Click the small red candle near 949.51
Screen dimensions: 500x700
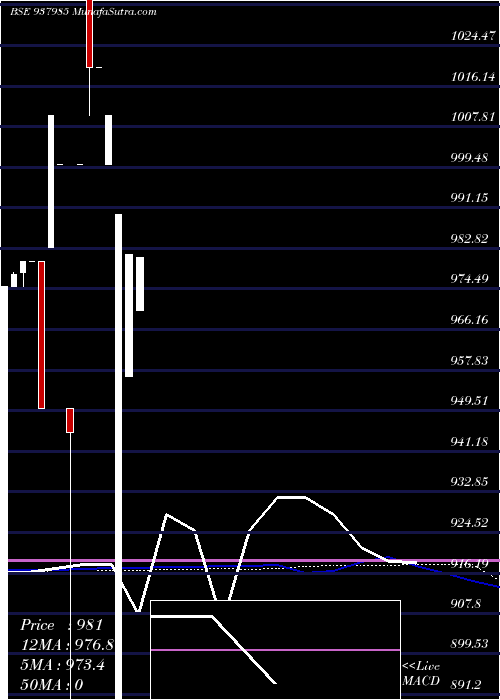tap(70, 420)
